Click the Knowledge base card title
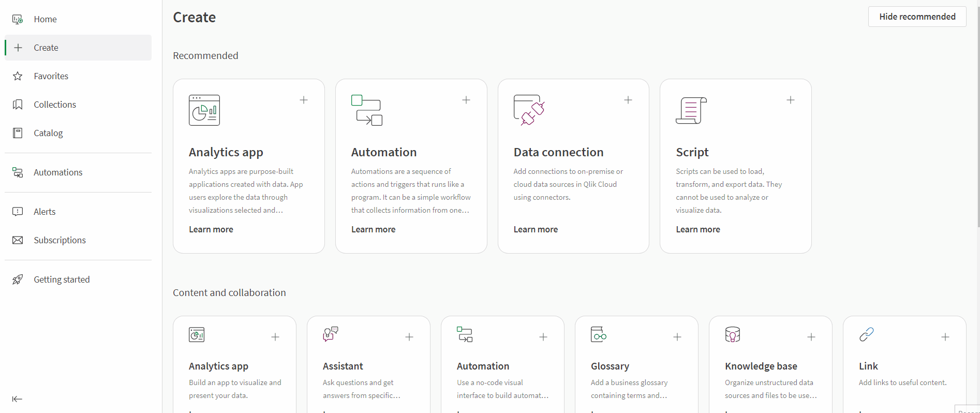The height and width of the screenshot is (413, 980). pyautogui.click(x=761, y=366)
